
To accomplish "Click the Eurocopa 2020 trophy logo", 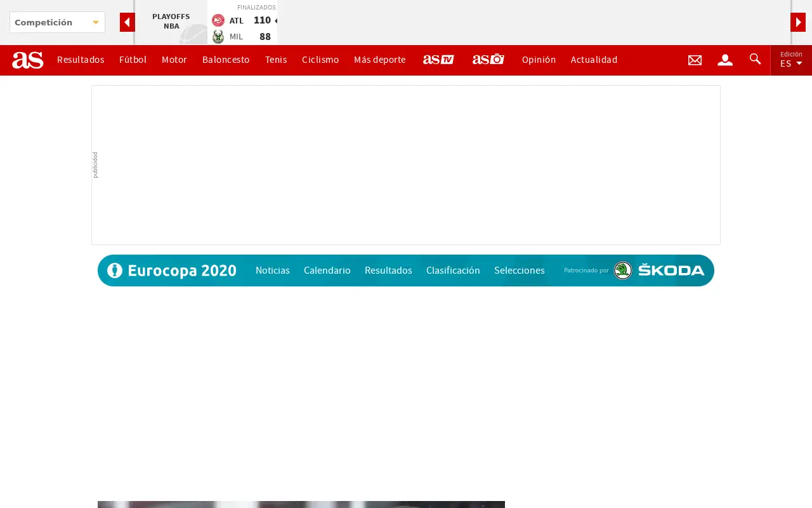I will [115, 271].
